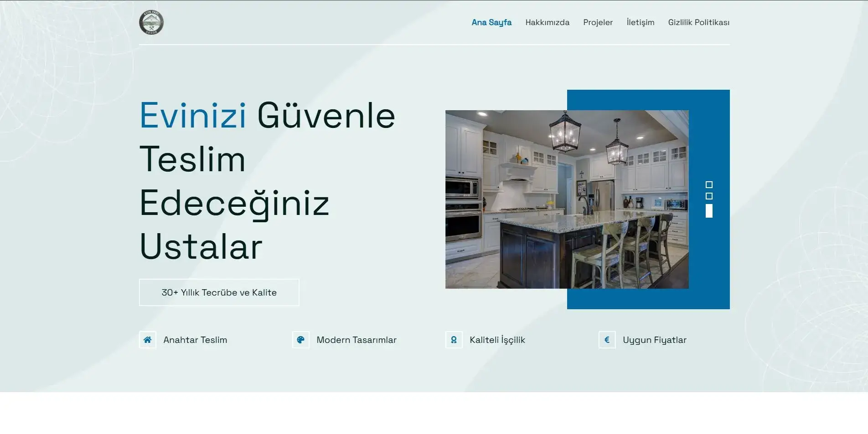This screenshot has height=434, width=868.
Task: Click the round company logo in the header
Action: coord(151,22)
